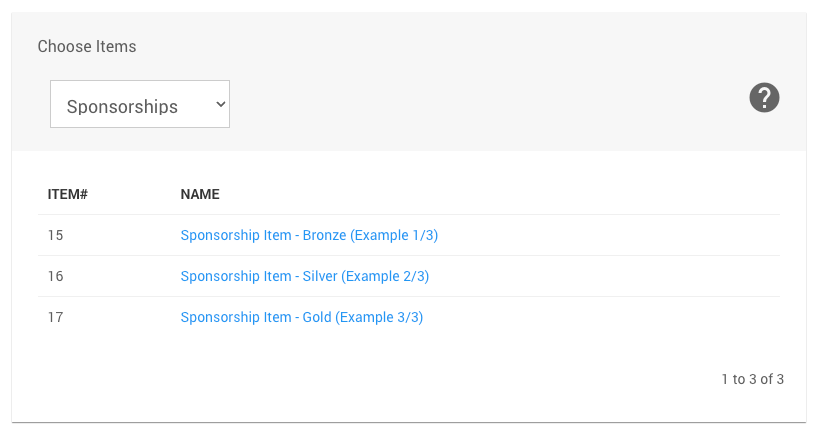The image size is (816, 435).
Task: Click the "1 to 3 of 3" pagination text
Action: click(x=752, y=380)
